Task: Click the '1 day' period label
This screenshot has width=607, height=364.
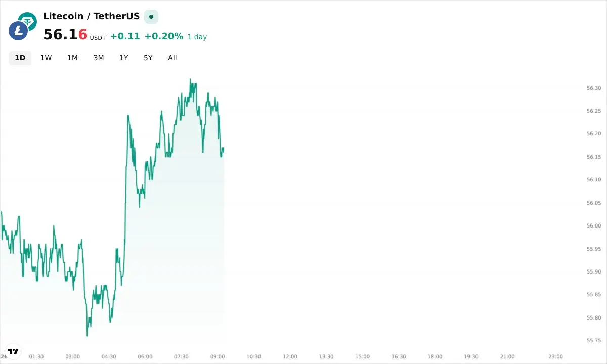Action: (x=197, y=37)
